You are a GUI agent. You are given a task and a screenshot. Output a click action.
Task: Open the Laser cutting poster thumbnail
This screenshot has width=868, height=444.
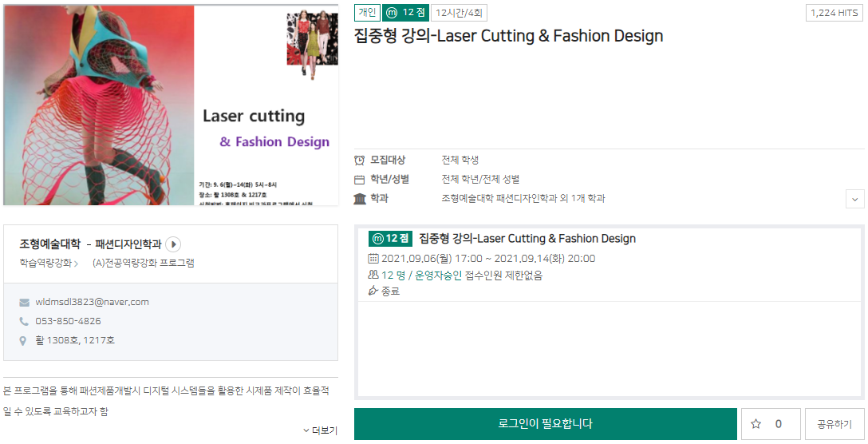tap(171, 105)
